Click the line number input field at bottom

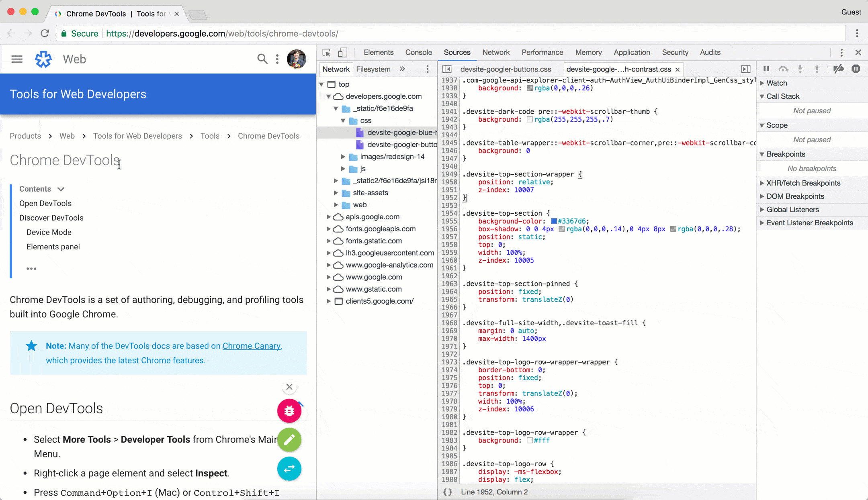(494, 492)
